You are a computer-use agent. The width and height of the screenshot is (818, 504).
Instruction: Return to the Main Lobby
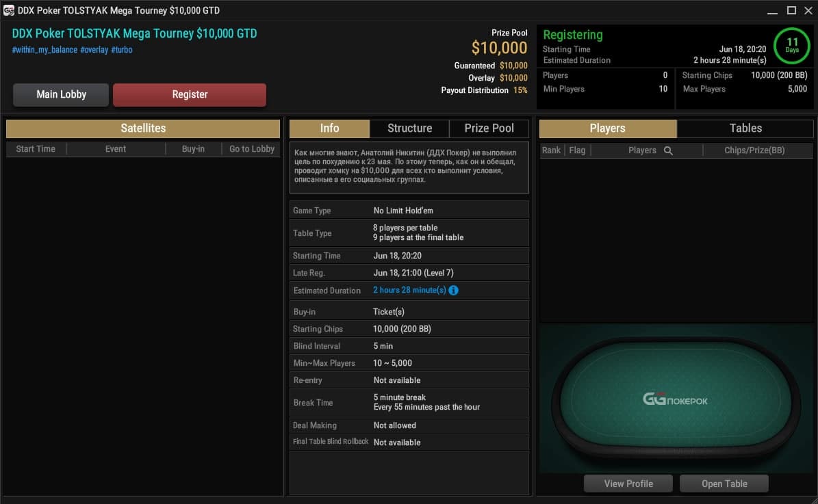(61, 94)
